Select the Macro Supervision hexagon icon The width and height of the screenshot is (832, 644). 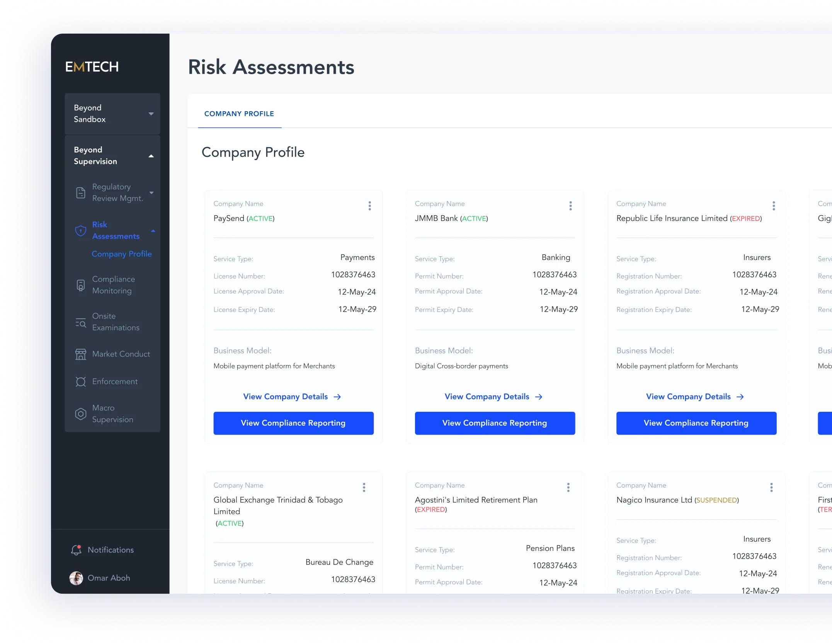tap(80, 414)
